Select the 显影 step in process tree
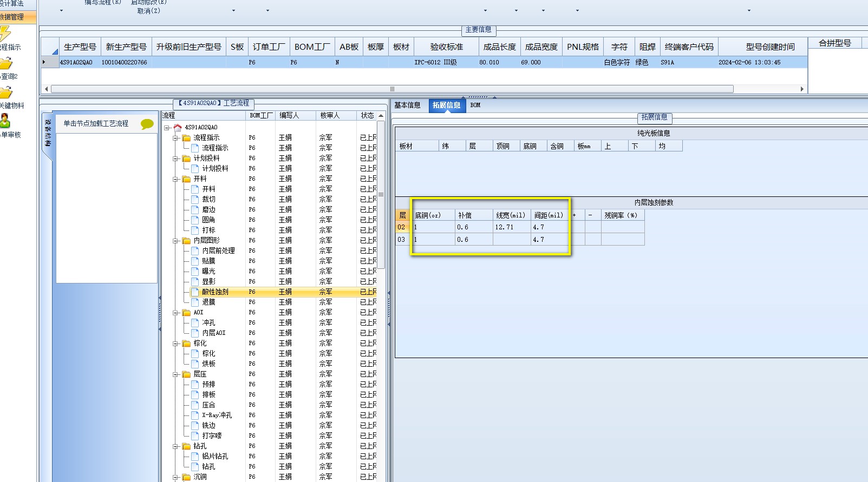The image size is (868, 482). point(209,282)
